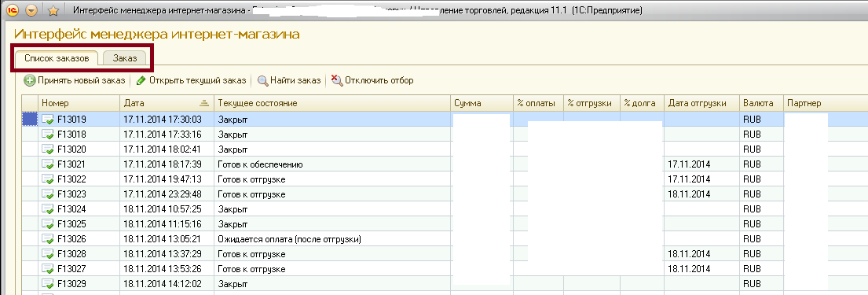Click date 18.11.2014 10:57:25

(x=162, y=209)
